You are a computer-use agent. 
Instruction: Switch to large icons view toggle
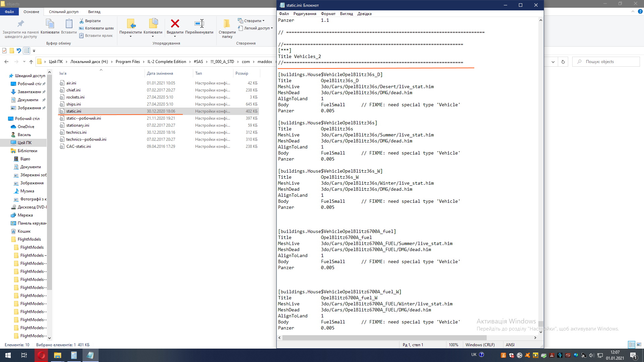[x=639, y=345]
